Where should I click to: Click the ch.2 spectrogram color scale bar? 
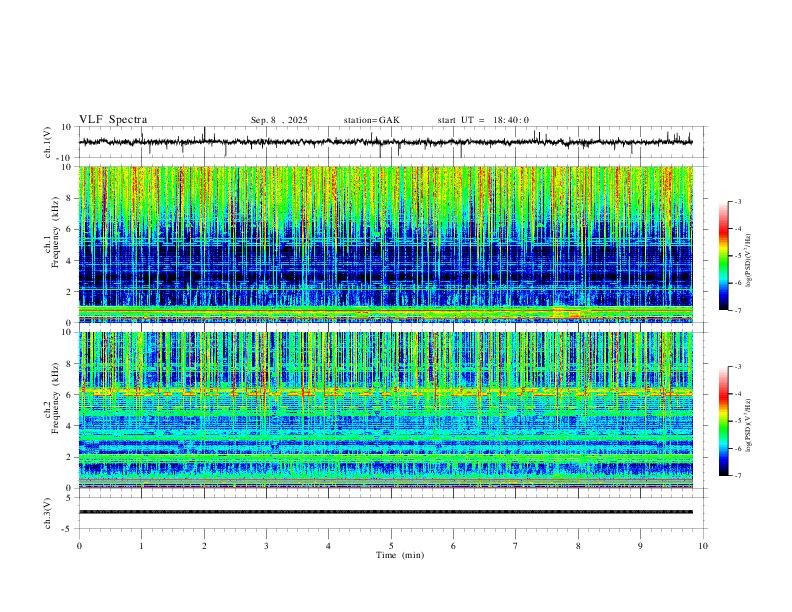pyautogui.click(x=723, y=421)
